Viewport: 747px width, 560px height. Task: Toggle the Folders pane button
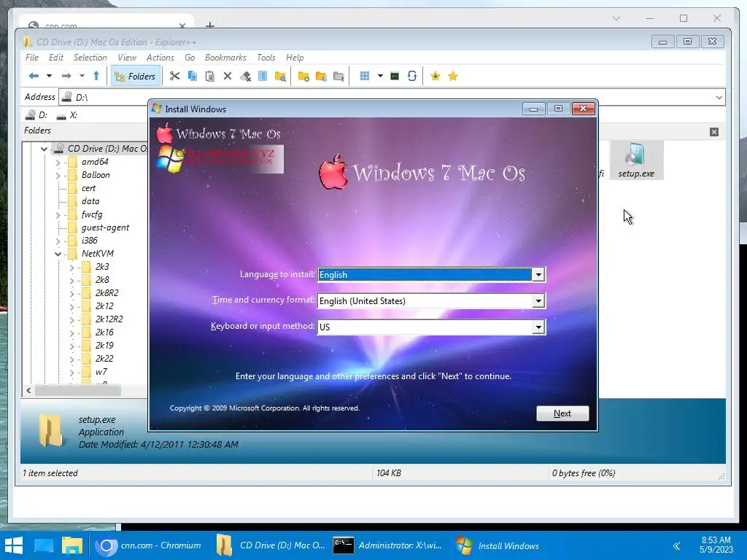click(135, 76)
